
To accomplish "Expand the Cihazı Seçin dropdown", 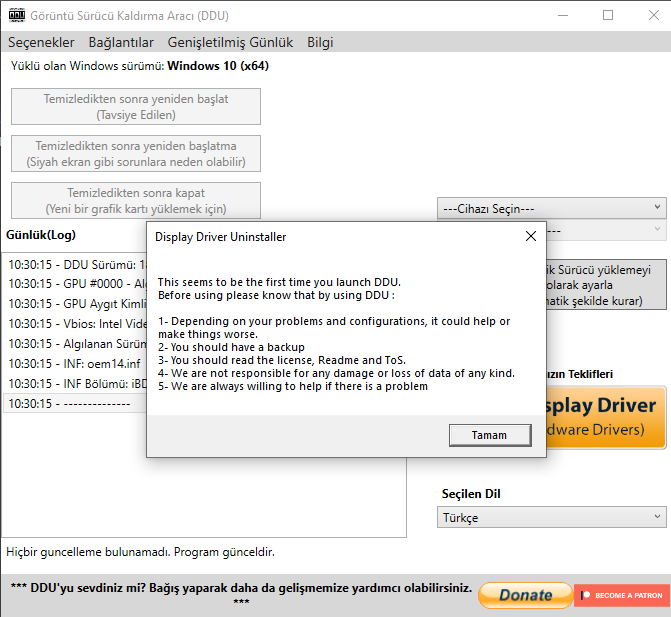I will pyautogui.click(x=552, y=208).
